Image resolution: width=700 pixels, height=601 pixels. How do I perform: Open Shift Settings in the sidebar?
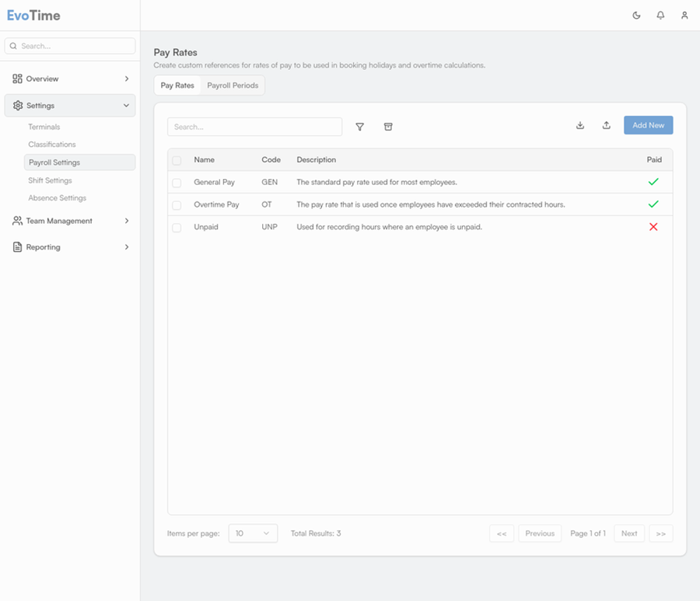50,180
